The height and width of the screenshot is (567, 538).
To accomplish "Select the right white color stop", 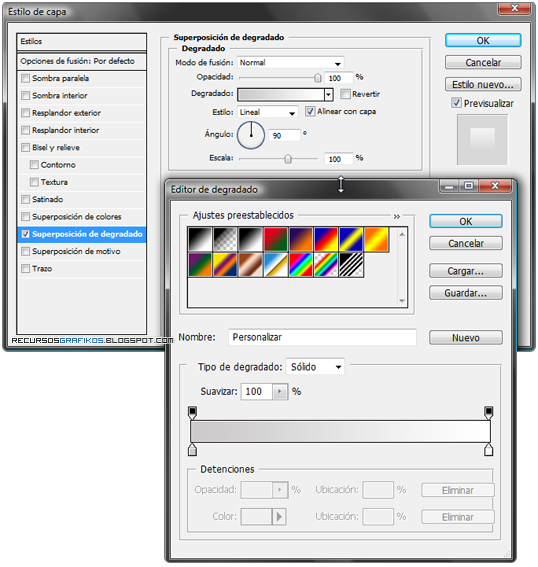I will (x=488, y=450).
